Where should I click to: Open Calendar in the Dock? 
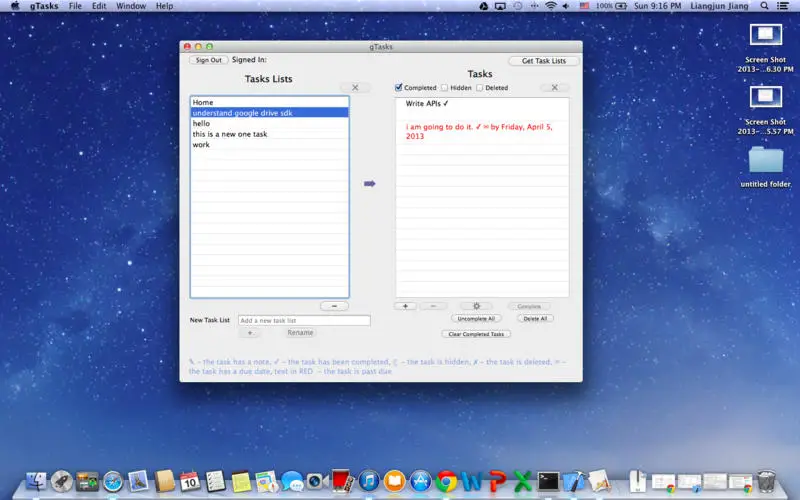pyautogui.click(x=190, y=481)
